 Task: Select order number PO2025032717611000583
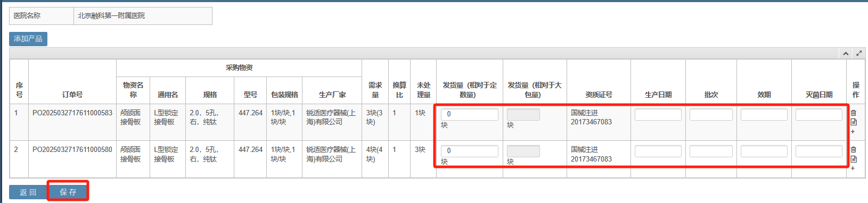(x=72, y=113)
